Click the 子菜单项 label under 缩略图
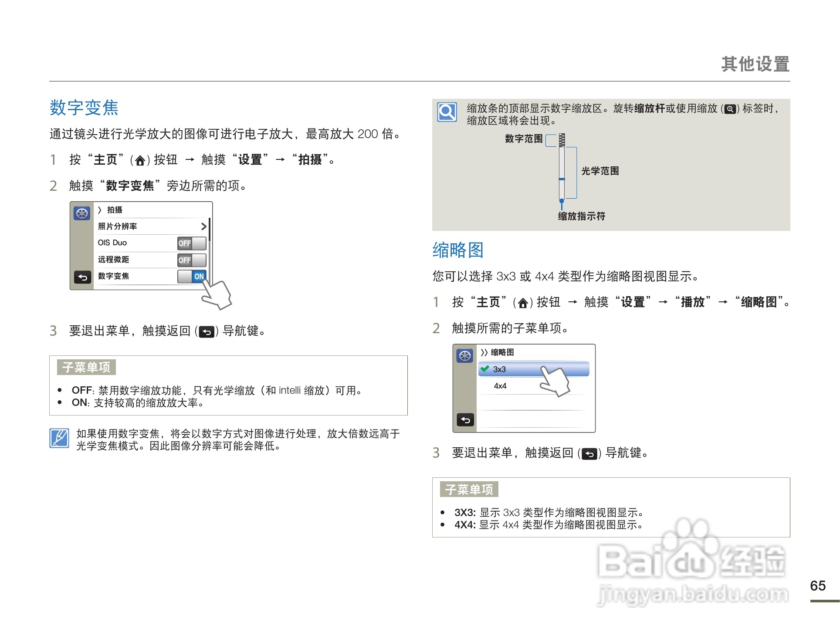The image size is (840, 642). 469,490
